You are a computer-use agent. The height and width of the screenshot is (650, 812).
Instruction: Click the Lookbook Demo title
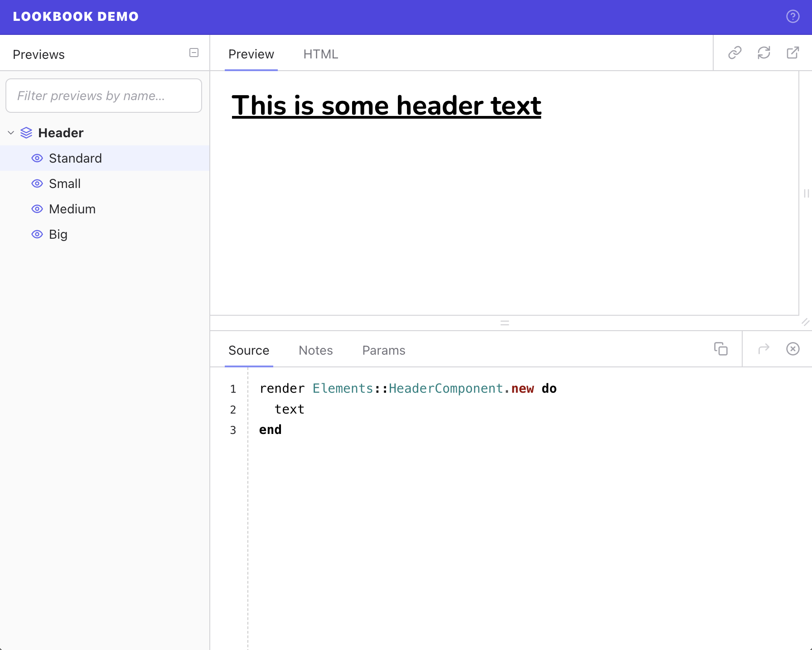click(x=76, y=17)
